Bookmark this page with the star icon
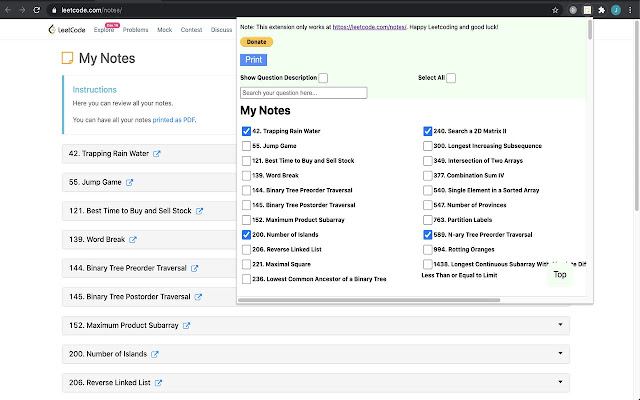 pyautogui.click(x=555, y=9)
